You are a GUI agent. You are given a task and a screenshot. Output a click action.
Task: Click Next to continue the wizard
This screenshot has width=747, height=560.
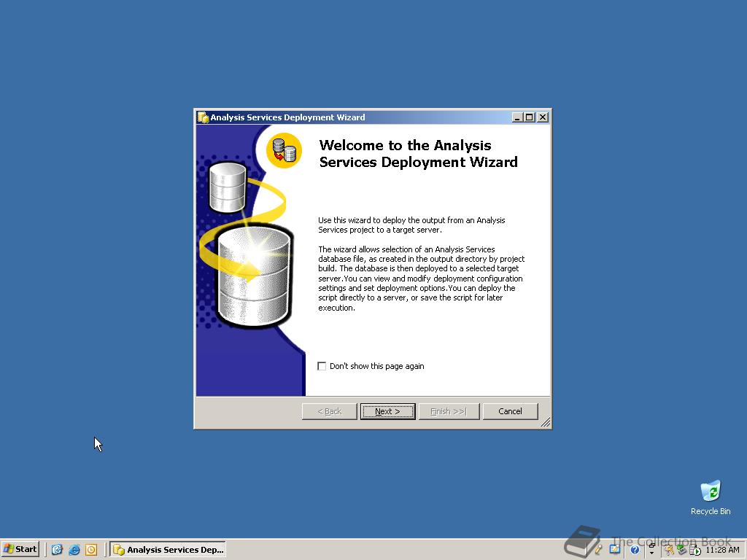(387, 411)
